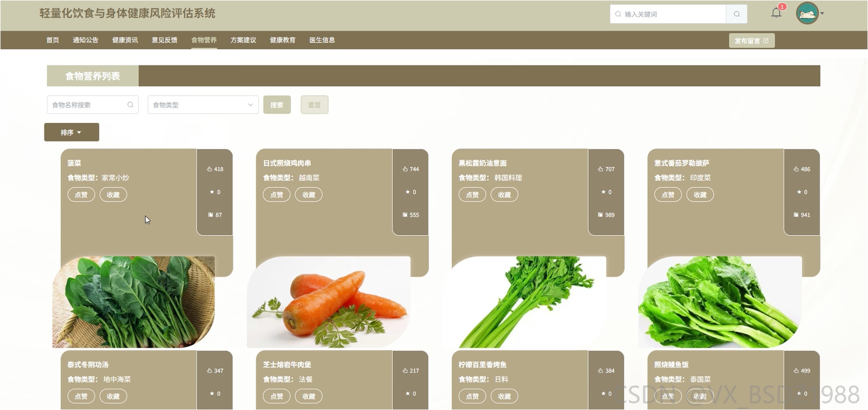Open 方案建议 navigation item
This screenshot has height=410, width=868.
pyautogui.click(x=243, y=40)
